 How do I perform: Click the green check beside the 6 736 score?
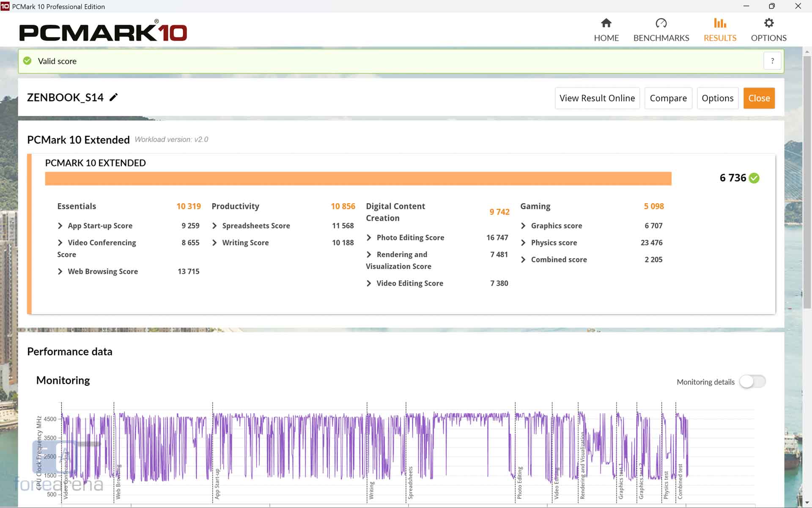(754, 178)
